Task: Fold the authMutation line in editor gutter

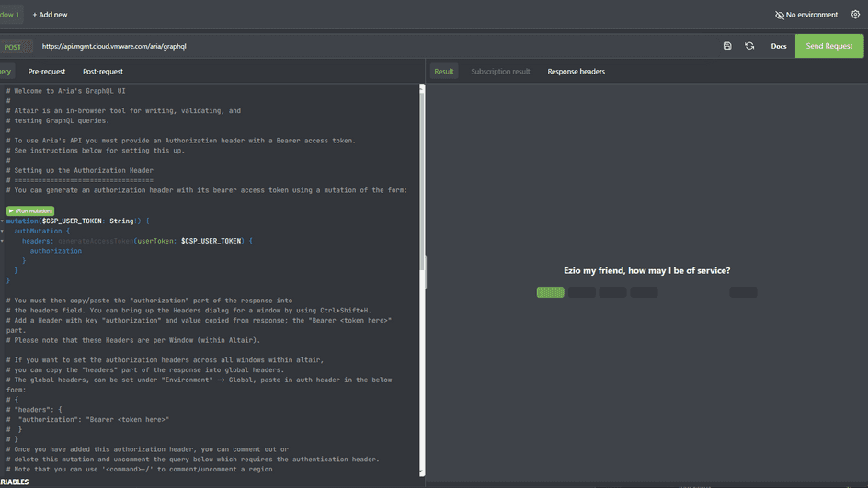Action: coord(3,232)
